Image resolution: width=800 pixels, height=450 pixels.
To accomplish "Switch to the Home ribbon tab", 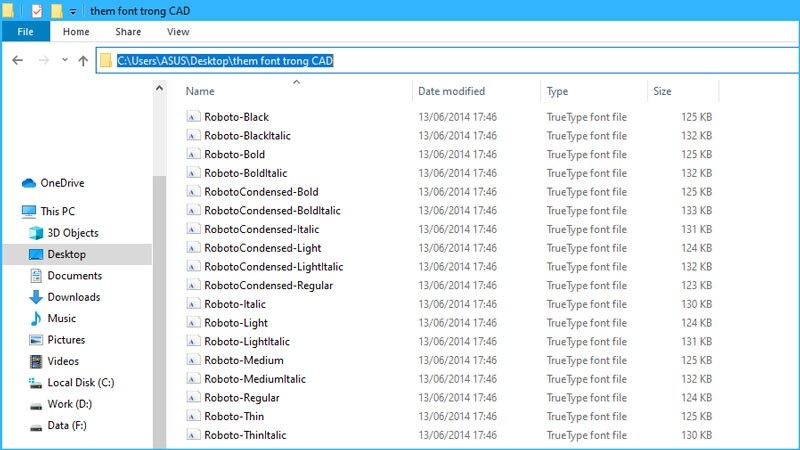I will click(76, 32).
